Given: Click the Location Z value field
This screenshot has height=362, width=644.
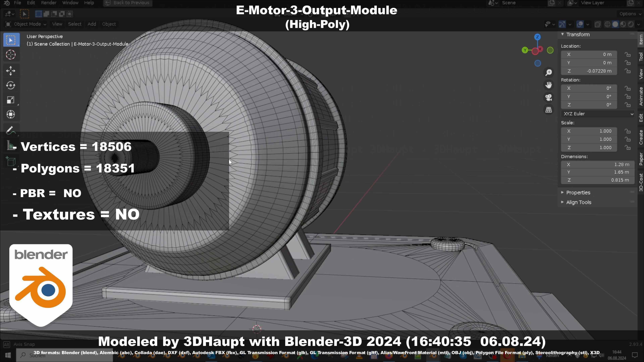Looking at the screenshot, I should [589, 71].
